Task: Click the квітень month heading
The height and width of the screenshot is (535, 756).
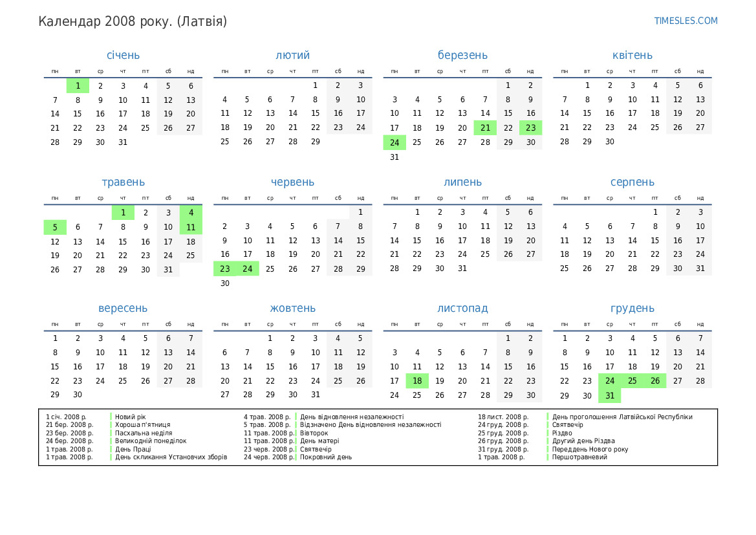Action: (x=632, y=56)
